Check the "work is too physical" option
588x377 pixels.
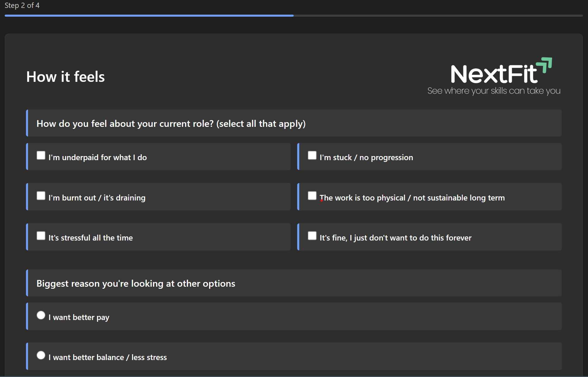pos(312,196)
